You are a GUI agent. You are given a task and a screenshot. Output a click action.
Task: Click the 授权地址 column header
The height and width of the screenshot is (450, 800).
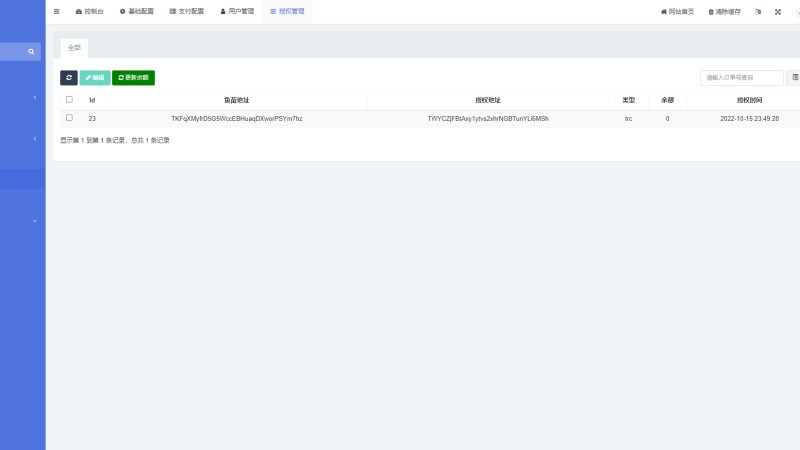[488, 101]
